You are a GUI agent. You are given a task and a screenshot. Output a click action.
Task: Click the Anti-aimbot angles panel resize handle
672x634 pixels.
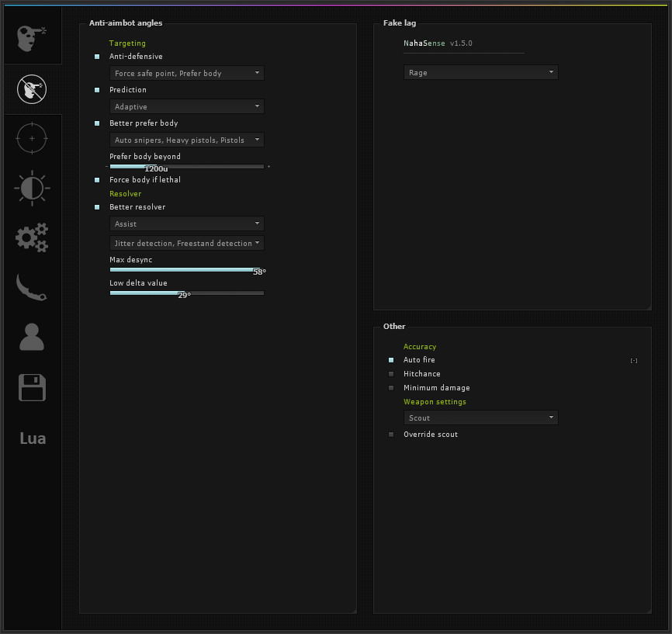click(x=355, y=611)
